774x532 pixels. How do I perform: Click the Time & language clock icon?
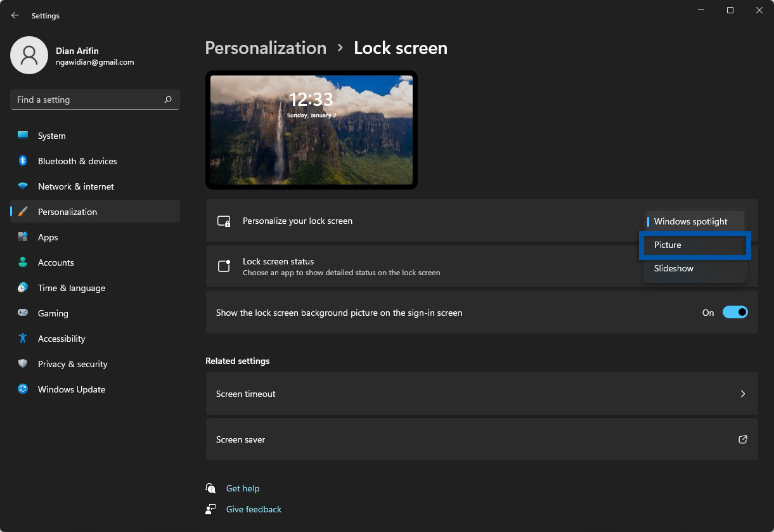click(23, 288)
